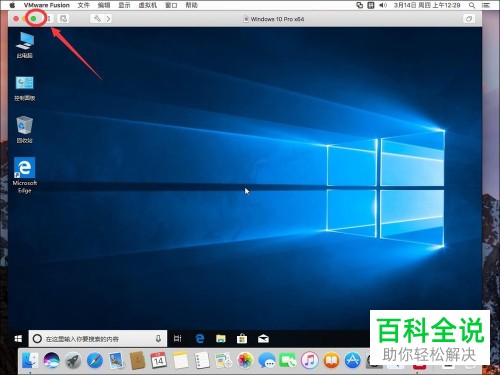Open Contacts in the Dock
Screen dimensions: 500x375
[138, 360]
